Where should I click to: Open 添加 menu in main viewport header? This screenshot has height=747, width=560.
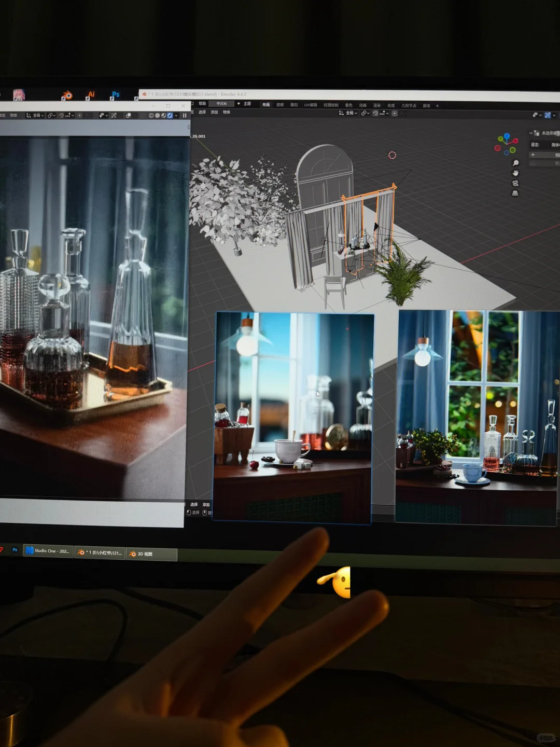click(x=214, y=112)
